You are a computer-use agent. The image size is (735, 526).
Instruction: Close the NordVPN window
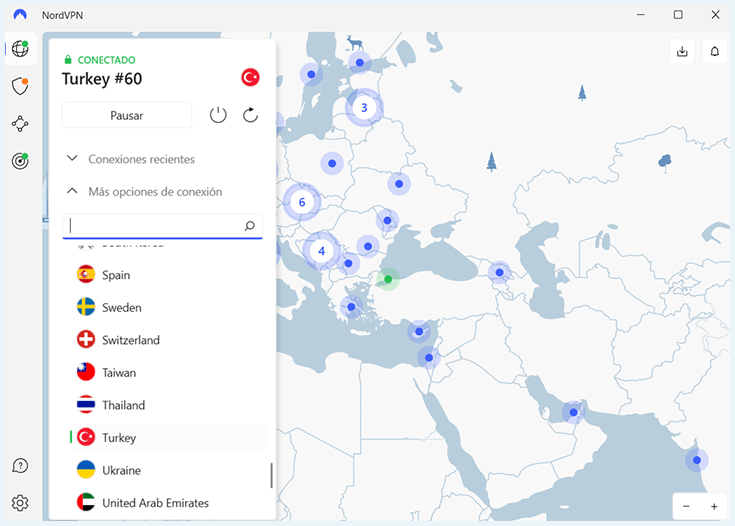coord(715,15)
